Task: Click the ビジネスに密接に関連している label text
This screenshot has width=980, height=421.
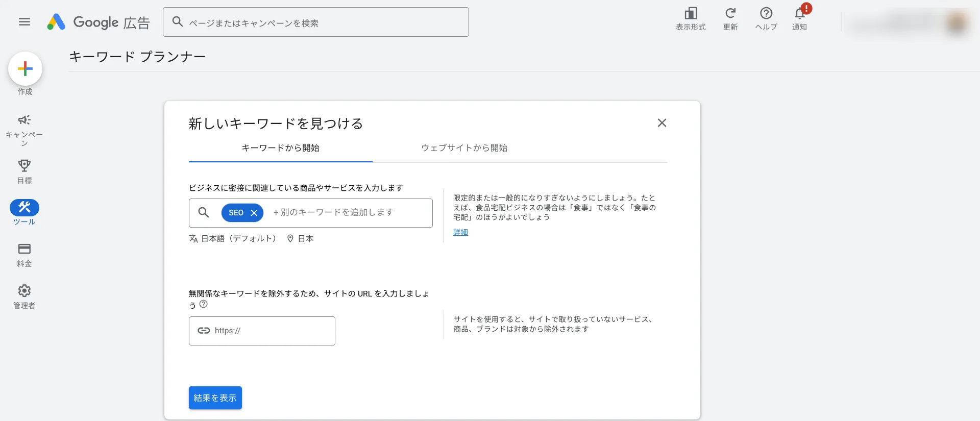Action: coord(296,188)
